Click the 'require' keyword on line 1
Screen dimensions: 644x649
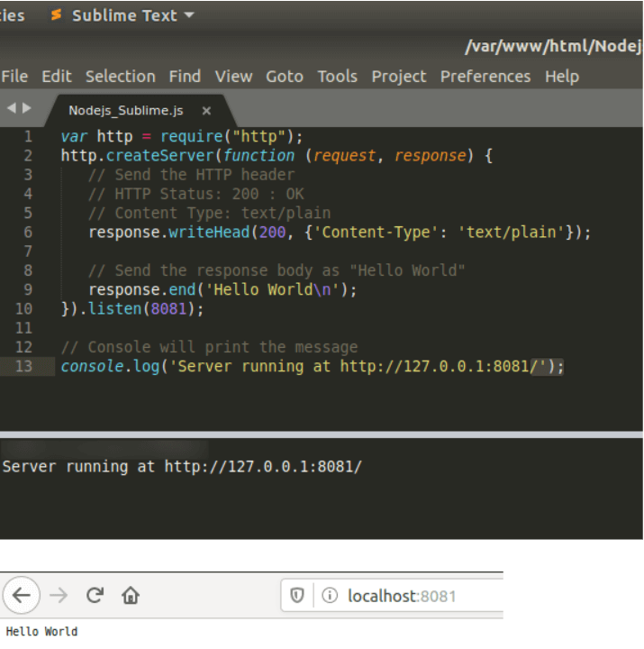coord(192,137)
